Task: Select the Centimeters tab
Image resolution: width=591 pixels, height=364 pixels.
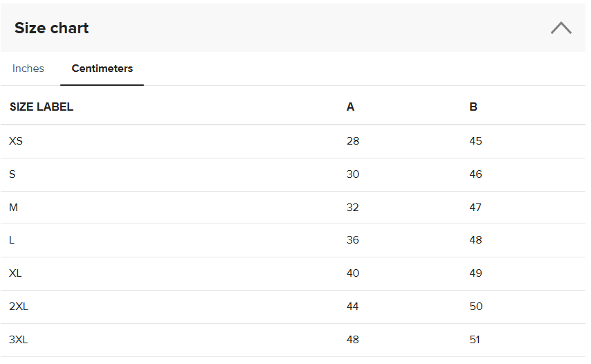Action: pyautogui.click(x=102, y=69)
